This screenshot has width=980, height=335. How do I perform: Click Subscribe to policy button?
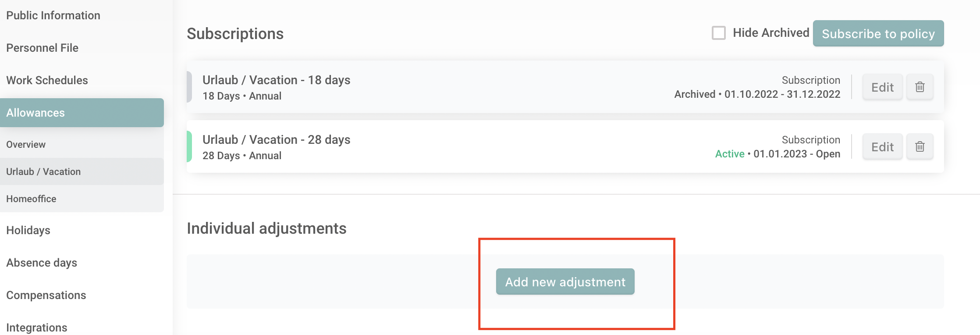pos(878,34)
